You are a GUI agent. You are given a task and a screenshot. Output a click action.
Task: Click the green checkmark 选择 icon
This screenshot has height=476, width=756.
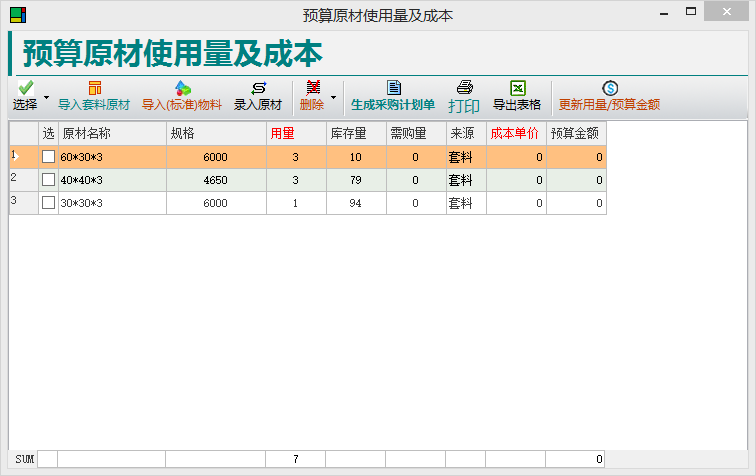pos(25,89)
